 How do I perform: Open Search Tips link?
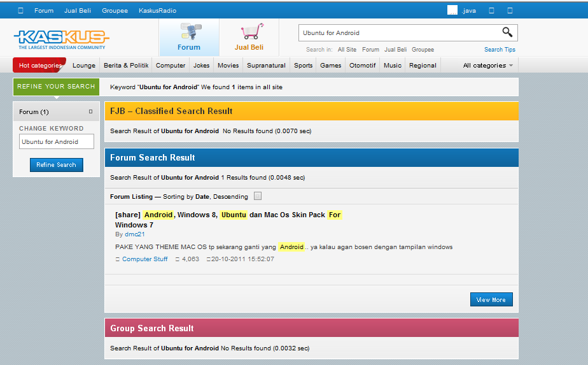pyautogui.click(x=500, y=50)
